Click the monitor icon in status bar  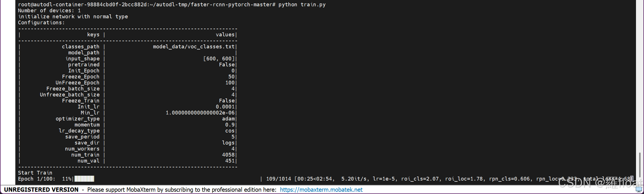click(639, 189)
